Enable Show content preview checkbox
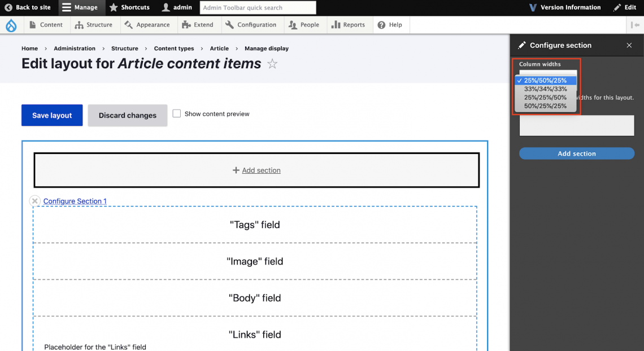Viewport: 644px width, 351px height. coord(177,113)
